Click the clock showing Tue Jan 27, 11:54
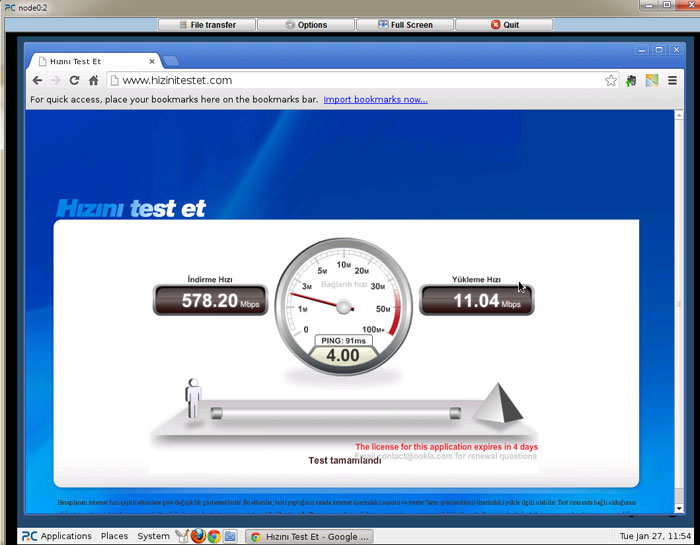The height and width of the screenshot is (545, 700). pyautogui.click(x=655, y=536)
